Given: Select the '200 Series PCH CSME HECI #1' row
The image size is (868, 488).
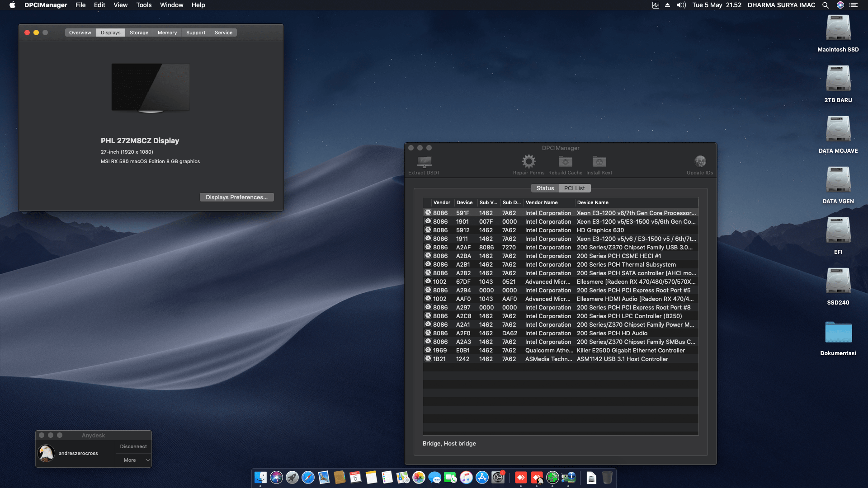Looking at the screenshot, I should pos(561,256).
